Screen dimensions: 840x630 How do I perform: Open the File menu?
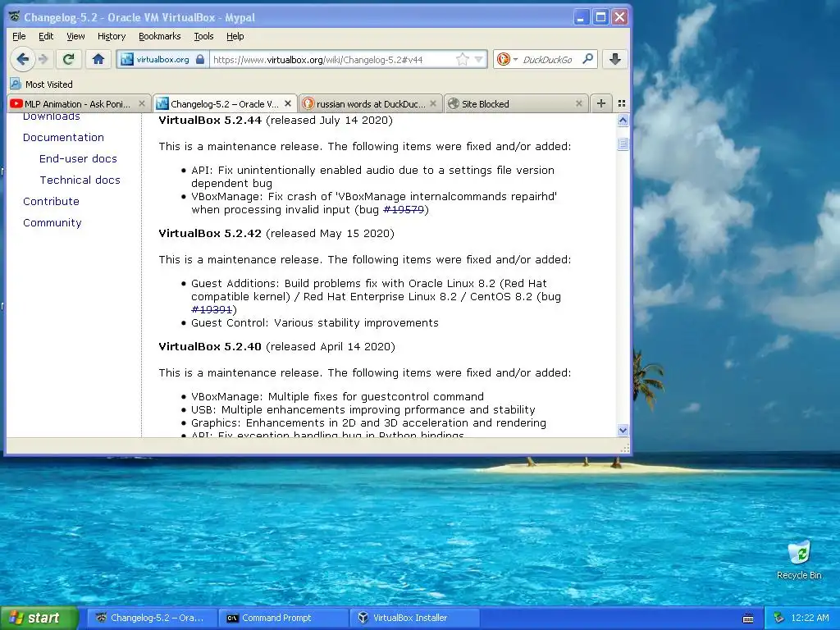19,36
